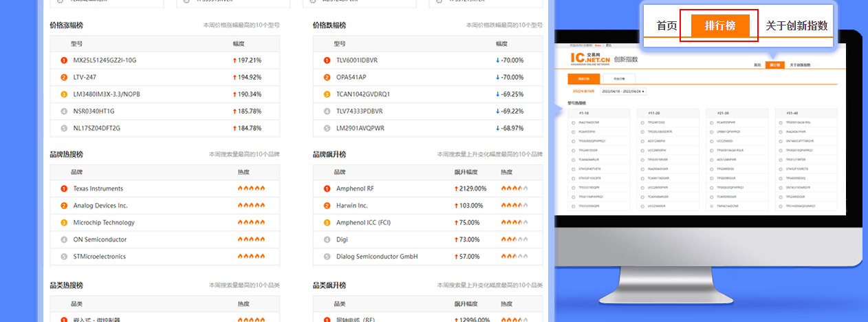The width and height of the screenshot is (868, 322).
Task: Click the 品类飙升榜 section heading
Action: (329, 286)
